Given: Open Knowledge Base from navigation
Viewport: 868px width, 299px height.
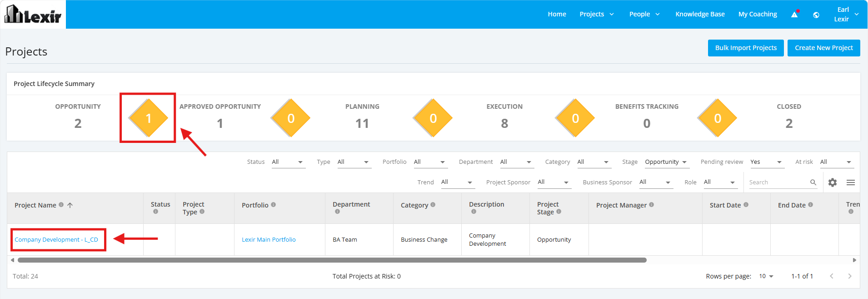Looking at the screenshot, I should (x=700, y=14).
